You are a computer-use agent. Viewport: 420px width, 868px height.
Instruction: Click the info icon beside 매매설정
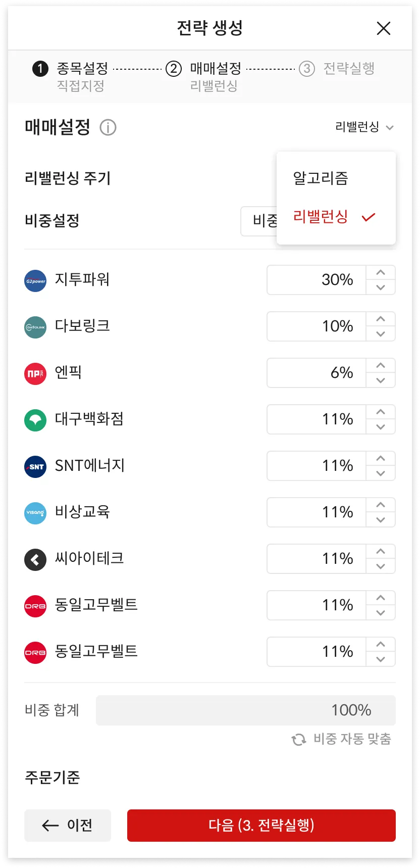108,127
